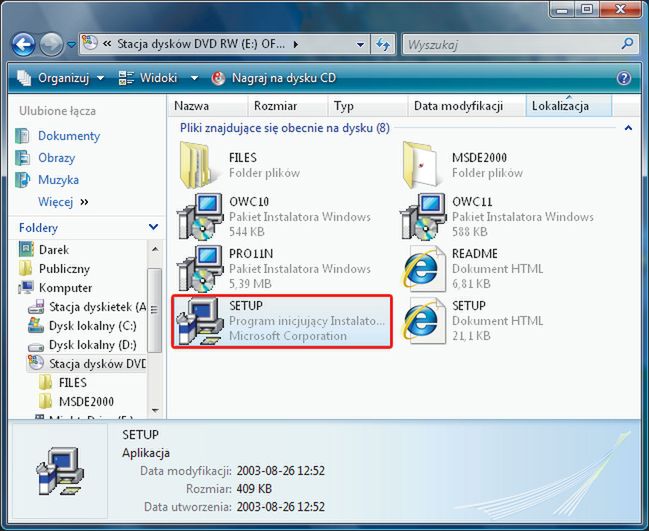The image size is (649, 531).
Task: Click the DVD drive icon in address bar
Action: click(x=89, y=43)
